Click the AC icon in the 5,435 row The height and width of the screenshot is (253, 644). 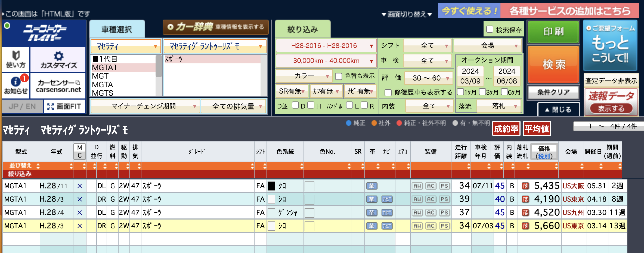click(x=431, y=186)
